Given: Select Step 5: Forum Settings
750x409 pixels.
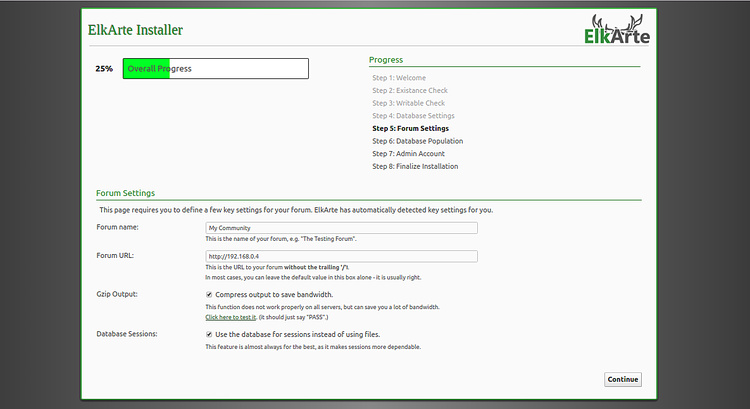Looking at the screenshot, I should pyautogui.click(x=410, y=129).
